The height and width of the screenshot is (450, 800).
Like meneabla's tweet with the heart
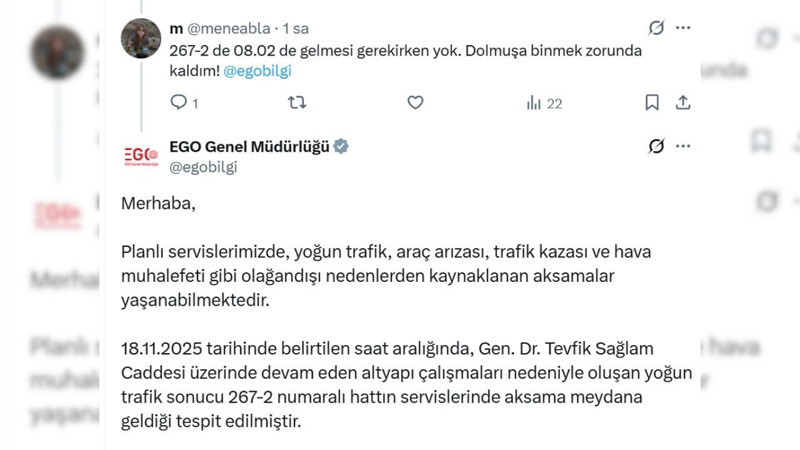tap(415, 102)
